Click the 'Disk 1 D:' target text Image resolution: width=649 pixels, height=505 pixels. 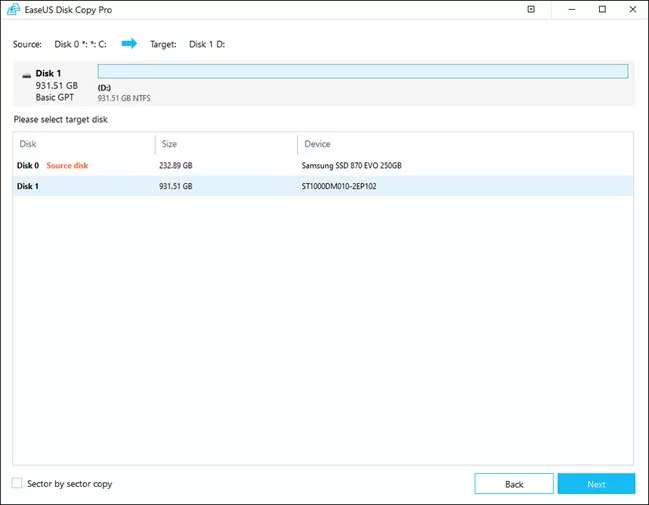pyautogui.click(x=207, y=44)
